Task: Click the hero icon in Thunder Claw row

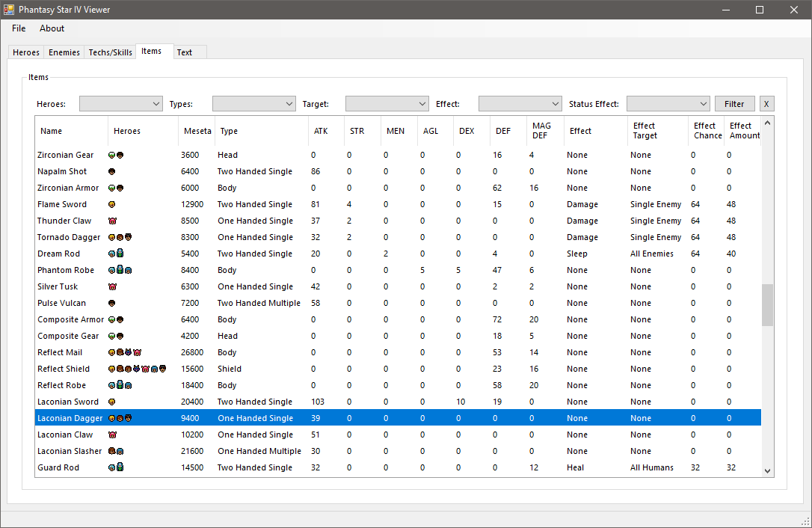Action: click(x=112, y=221)
